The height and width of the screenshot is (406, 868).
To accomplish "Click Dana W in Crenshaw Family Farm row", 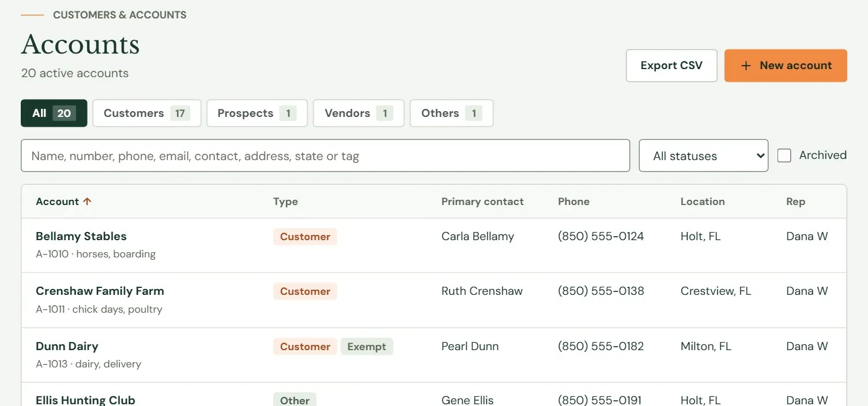I will coord(807,291).
